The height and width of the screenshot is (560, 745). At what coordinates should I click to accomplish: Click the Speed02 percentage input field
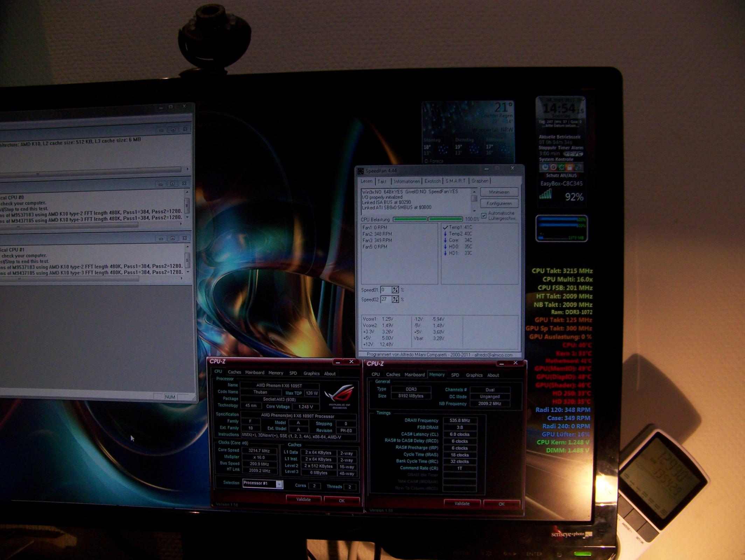[x=386, y=299]
